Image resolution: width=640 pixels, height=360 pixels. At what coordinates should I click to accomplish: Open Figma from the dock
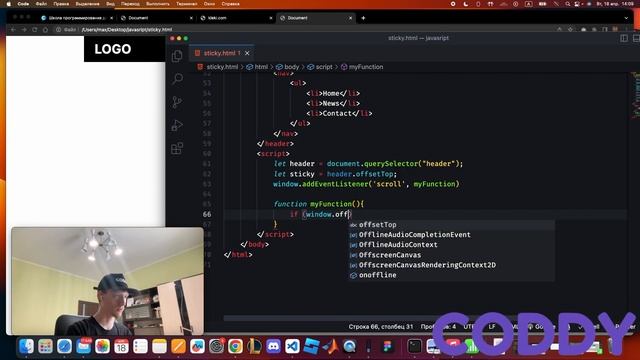point(387,347)
